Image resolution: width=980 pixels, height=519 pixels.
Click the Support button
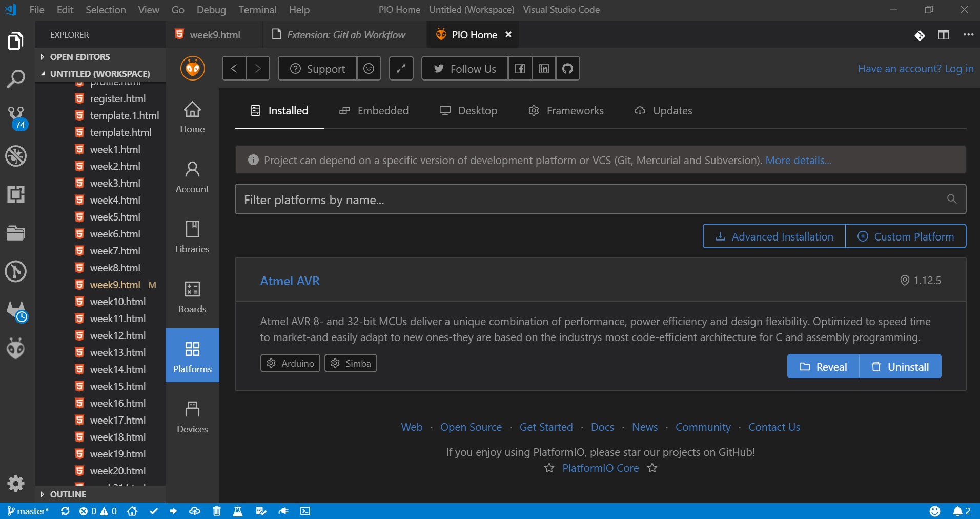318,68
